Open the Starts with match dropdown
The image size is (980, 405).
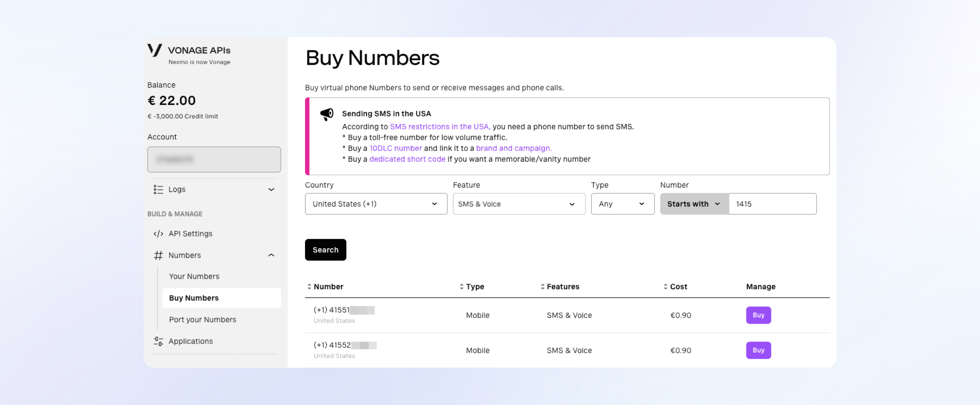pos(694,204)
